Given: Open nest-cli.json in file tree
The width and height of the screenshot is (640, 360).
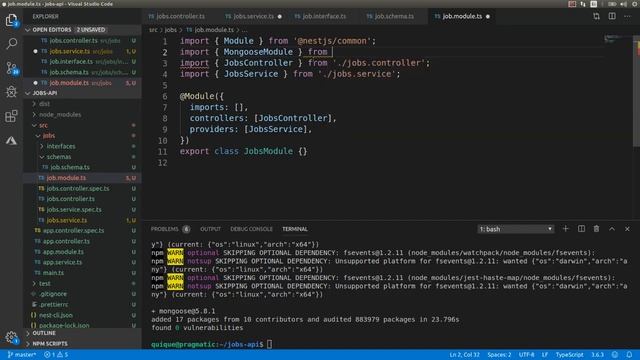Looking at the screenshot, I should pyautogui.click(x=56, y=315).
